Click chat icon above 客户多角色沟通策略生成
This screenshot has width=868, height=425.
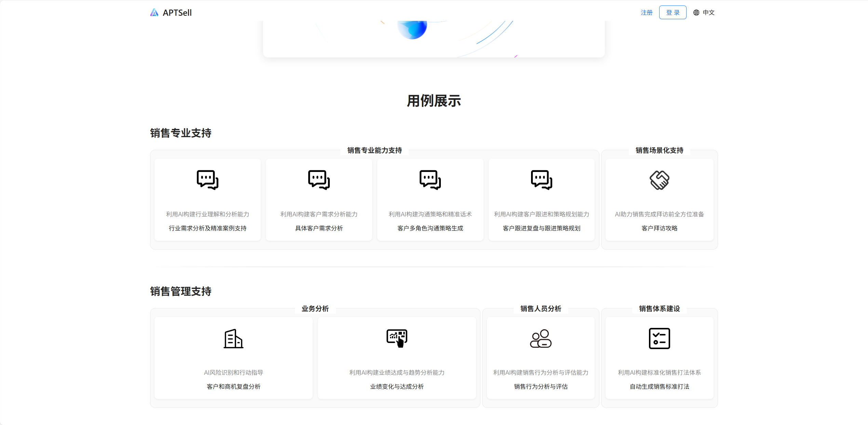tap(430, 180)
